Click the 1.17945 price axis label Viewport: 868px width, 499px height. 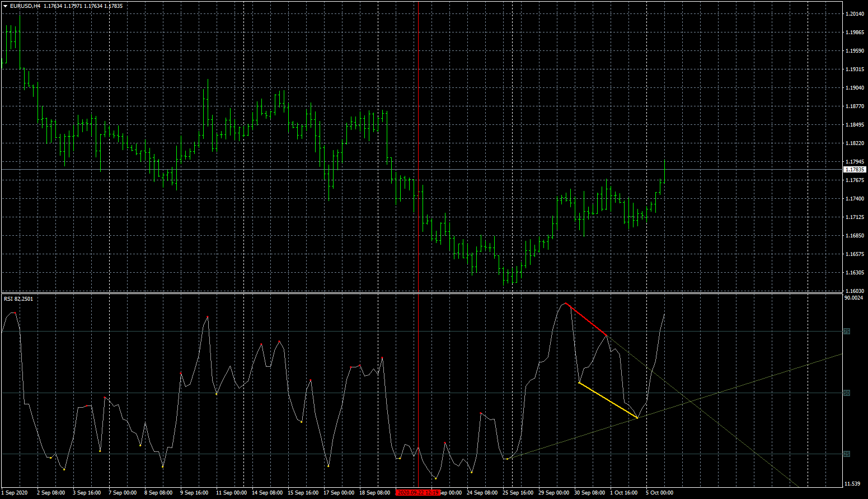tap(854, 162)
